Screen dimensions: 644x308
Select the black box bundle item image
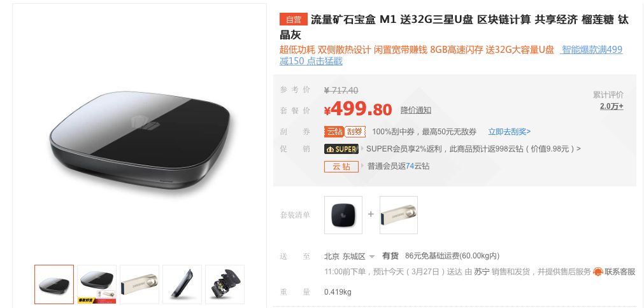click(x=343, y=215)
